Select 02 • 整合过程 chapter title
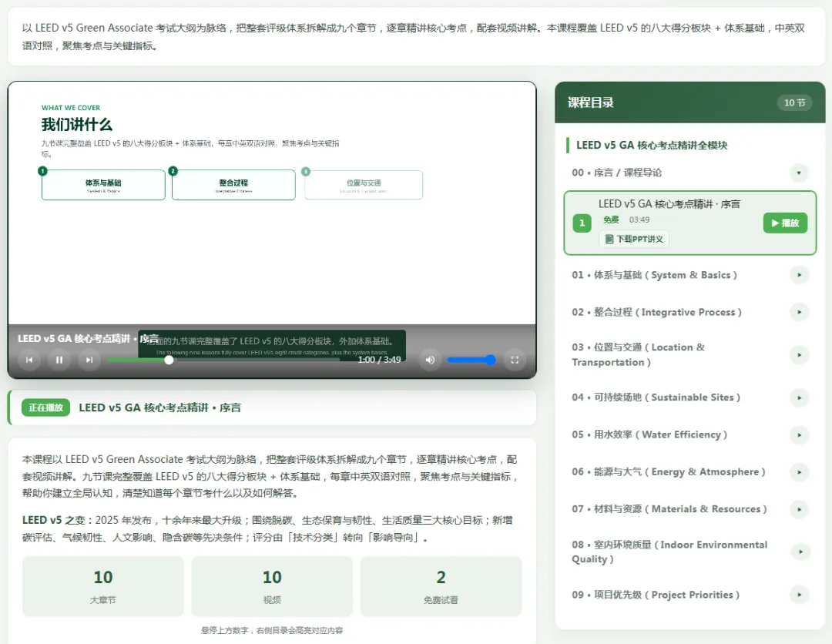Viewport: 832px width, 644px height. click(656, 312)
